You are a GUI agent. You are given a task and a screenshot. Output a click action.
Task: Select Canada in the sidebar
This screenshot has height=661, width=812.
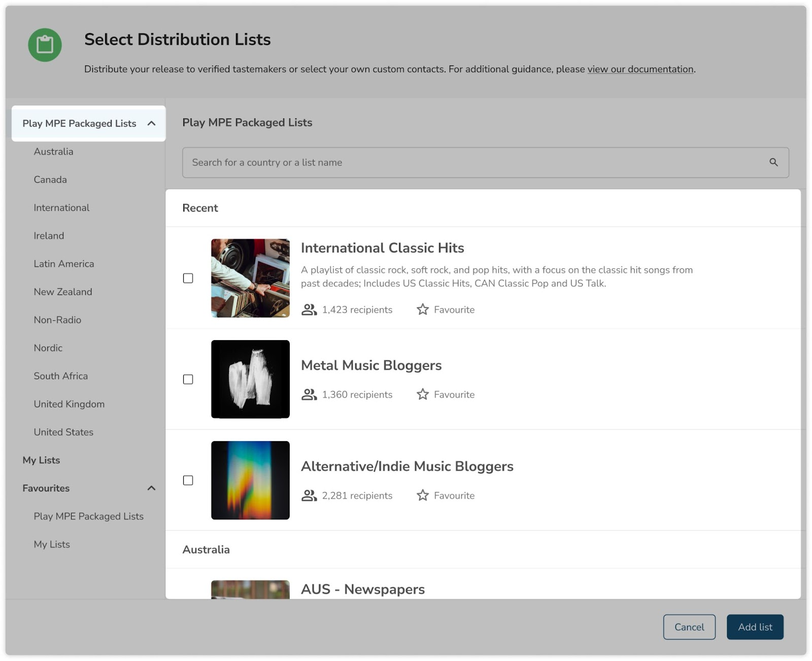(x=50, y=180)
